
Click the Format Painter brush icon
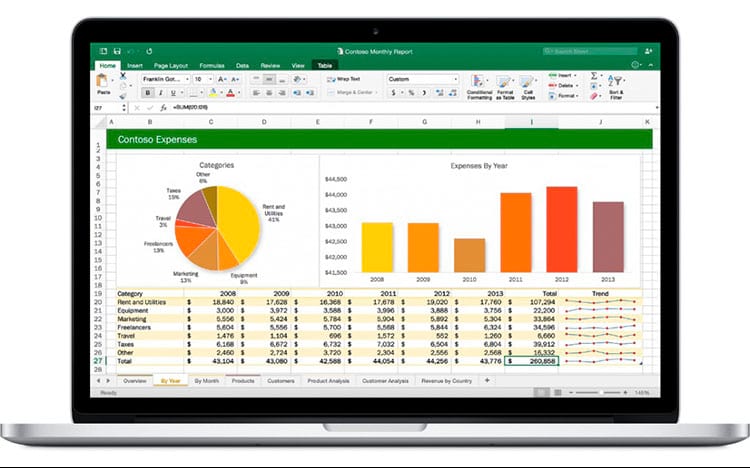pos(123,96)
